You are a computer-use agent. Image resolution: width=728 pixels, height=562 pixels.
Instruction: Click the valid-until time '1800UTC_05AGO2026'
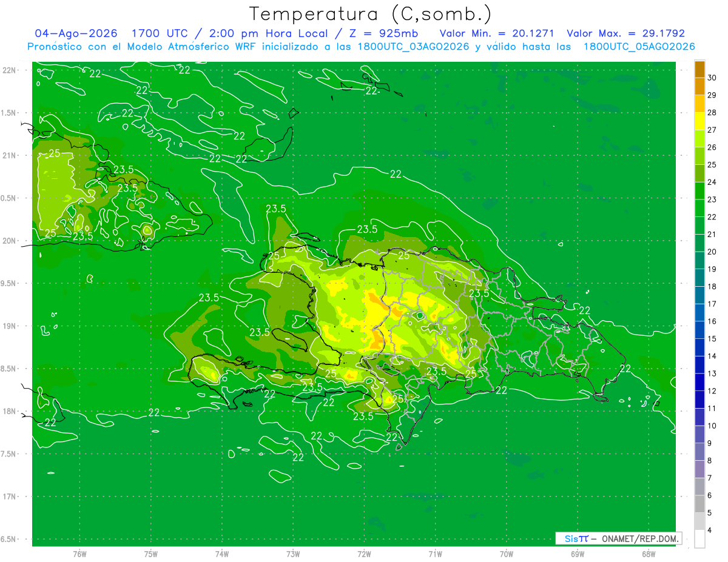pos(639,47)
